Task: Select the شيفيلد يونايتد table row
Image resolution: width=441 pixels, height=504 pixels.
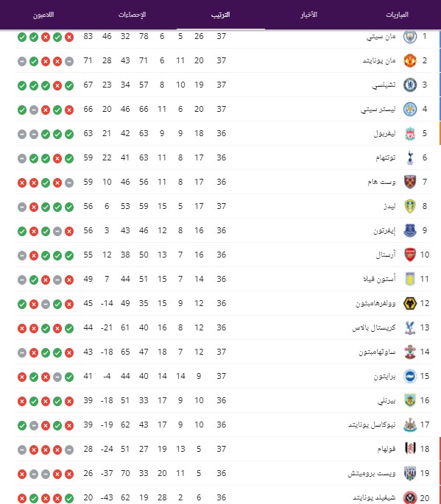Action: click(x=224, y=497)
